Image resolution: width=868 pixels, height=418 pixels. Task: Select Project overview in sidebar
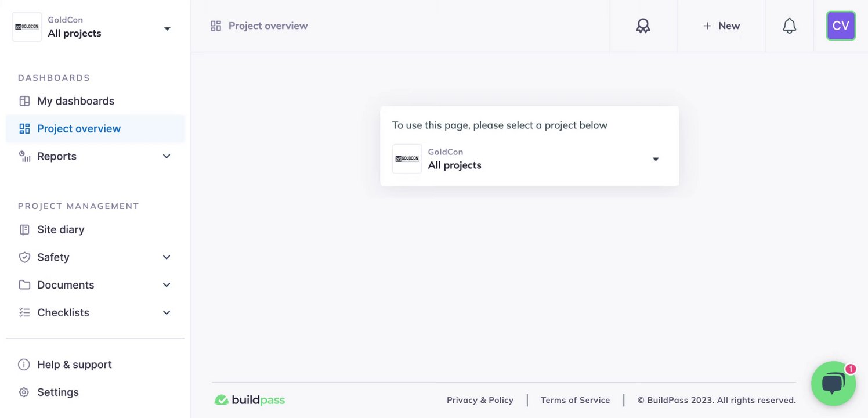pos(79,129)
